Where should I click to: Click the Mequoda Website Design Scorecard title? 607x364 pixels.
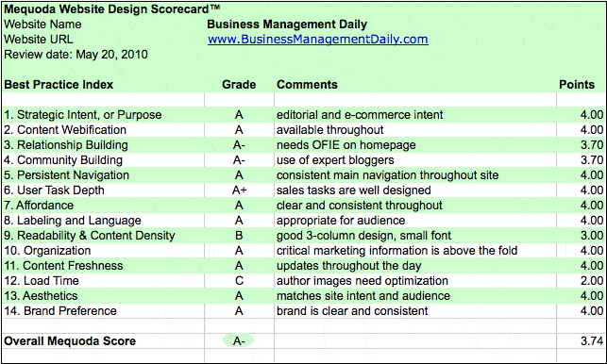pos(112,8)
